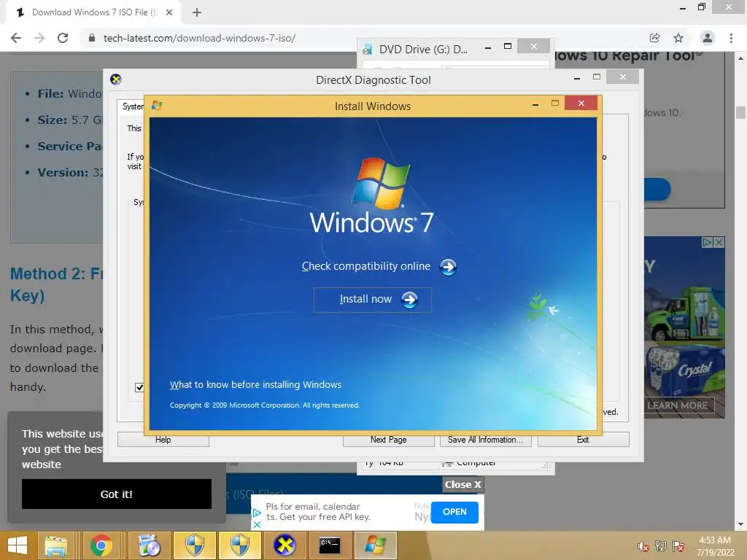Click the site lock icon
Image resolution: width=747 pixels, height=560 pixels.
[x=92, y=38]
